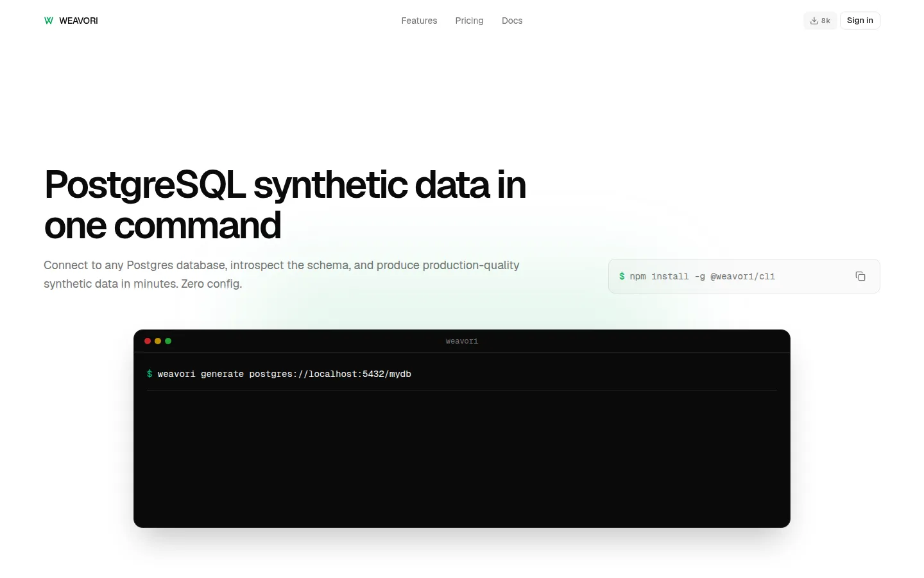Open the Docs nav link
This screenshot has height=578, width=924.
[512, 21]
